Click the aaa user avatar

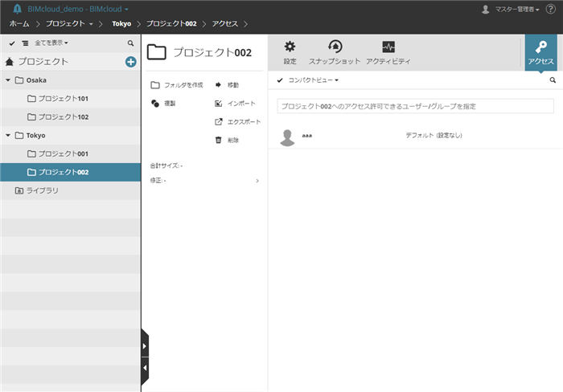click(x=287, y=137)
